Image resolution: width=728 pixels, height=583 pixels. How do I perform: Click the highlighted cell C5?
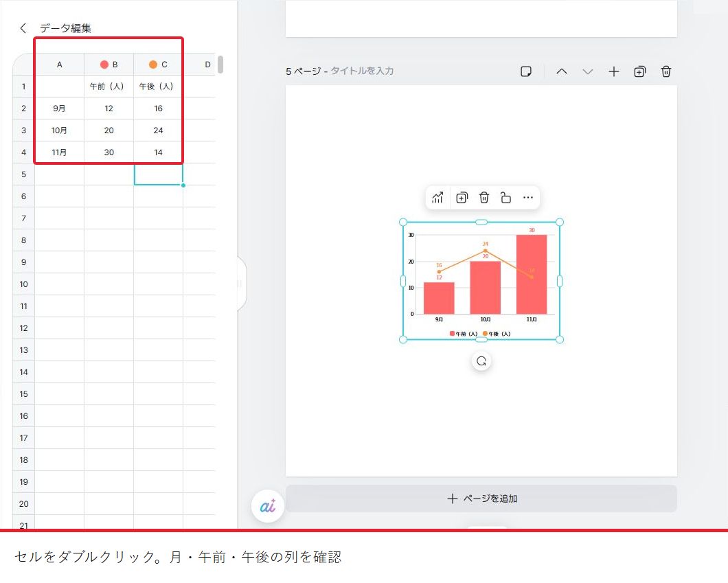point(159,174)
